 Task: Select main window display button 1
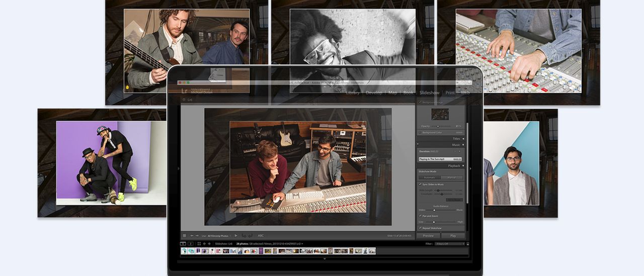[x=183, y=244]
